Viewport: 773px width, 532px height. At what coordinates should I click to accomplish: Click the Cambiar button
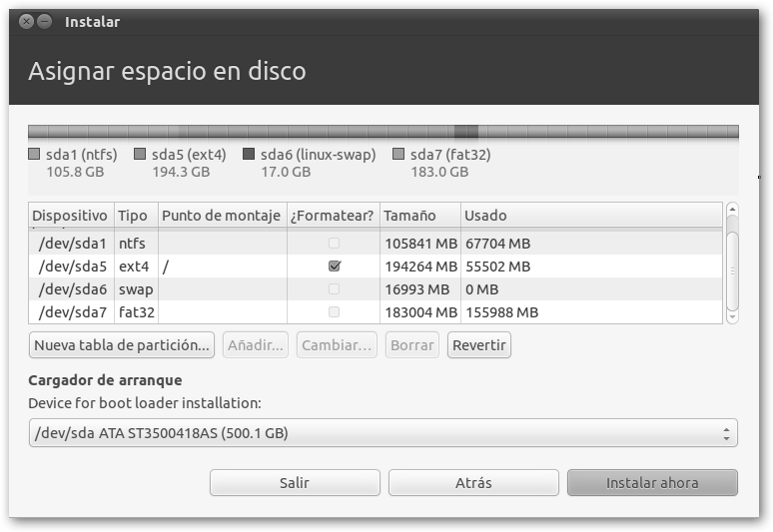click(x=338, y=345)
